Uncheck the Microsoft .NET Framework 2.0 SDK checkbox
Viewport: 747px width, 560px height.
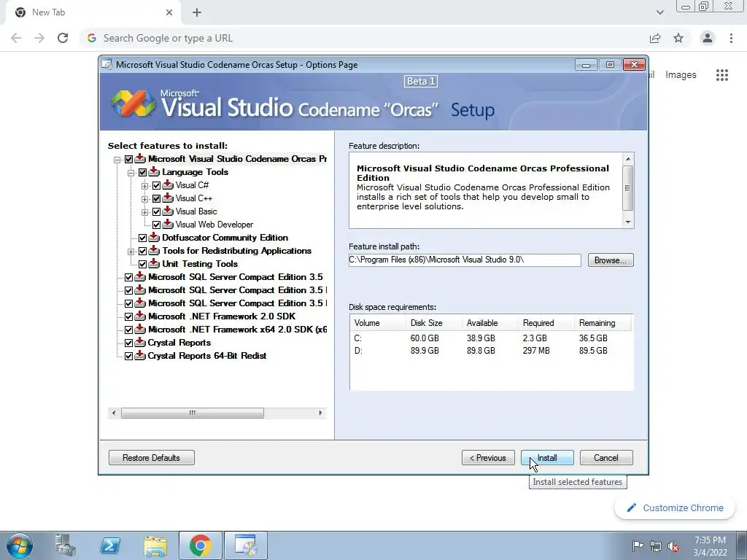click(128, 316)
